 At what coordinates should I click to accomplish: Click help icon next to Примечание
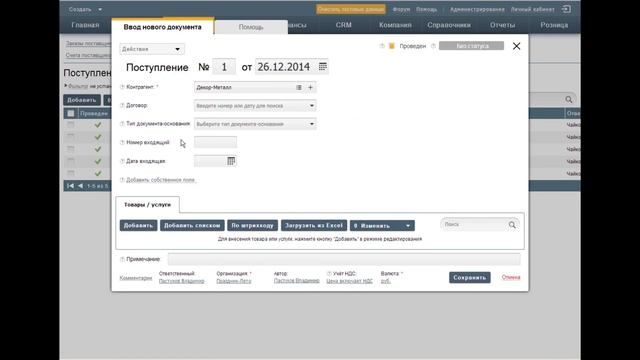122,259
